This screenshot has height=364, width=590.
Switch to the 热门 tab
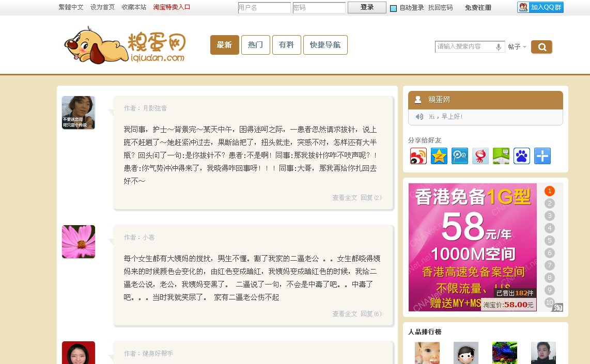click(256, 45)
